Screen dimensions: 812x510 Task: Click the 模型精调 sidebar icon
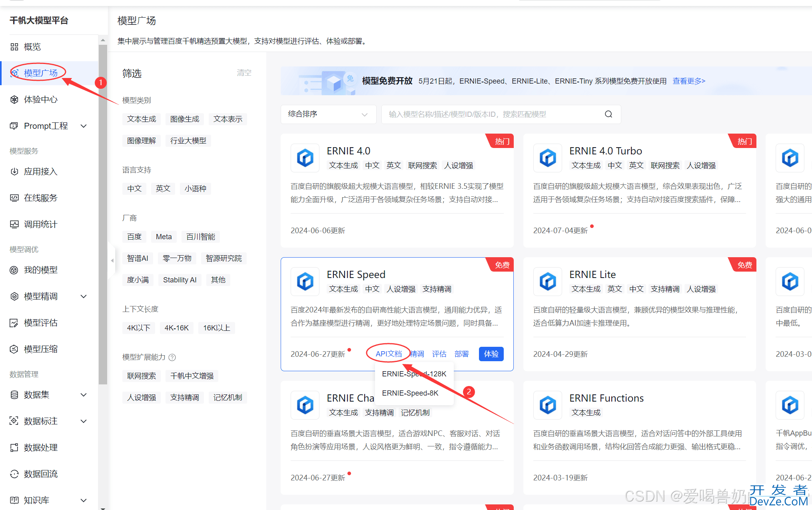tap(14, 296)
